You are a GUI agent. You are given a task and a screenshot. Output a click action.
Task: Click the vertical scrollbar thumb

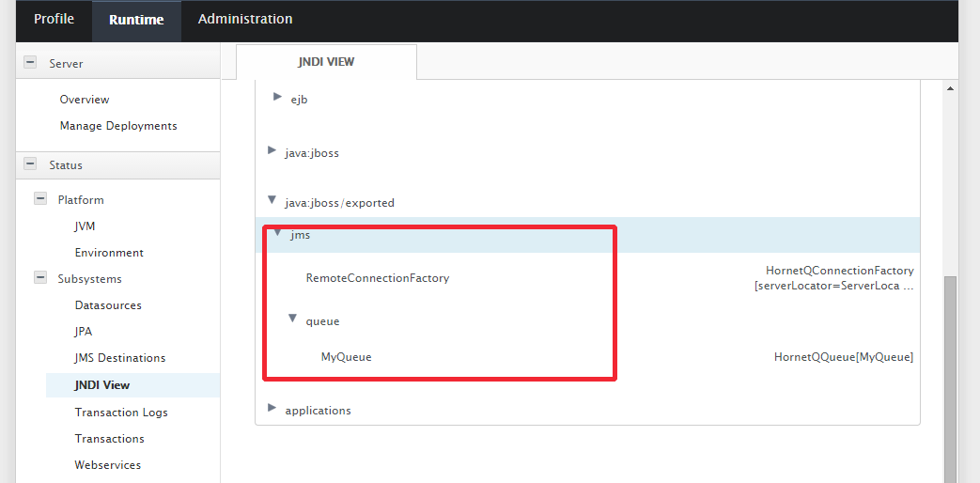point(950,379)
